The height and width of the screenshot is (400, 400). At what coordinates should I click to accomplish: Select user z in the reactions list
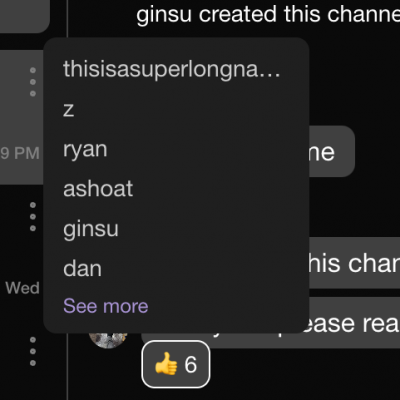click(x=69, y=110)
